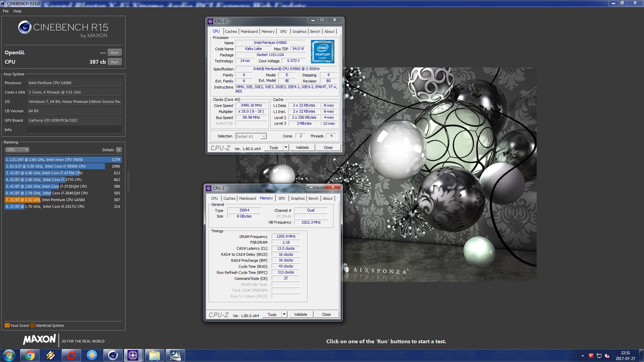Open the Details arrow button in Ranking
This screenshot has height=362, width=644.
tap(119, 150)
